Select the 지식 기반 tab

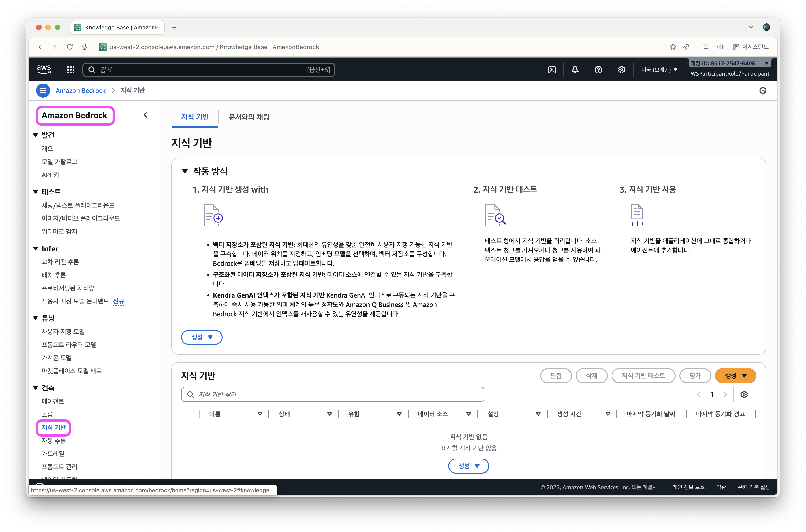pos(195,117)
